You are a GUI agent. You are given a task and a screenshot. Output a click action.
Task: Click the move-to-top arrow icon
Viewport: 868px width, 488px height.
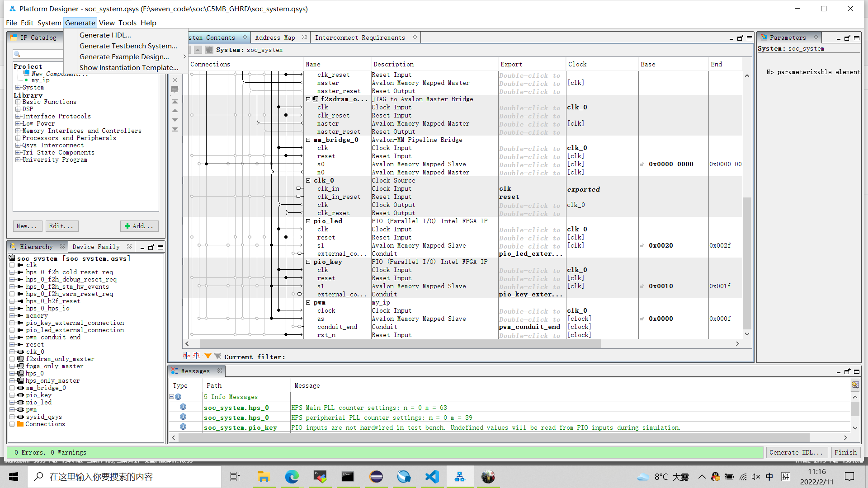tap(175, 102)
